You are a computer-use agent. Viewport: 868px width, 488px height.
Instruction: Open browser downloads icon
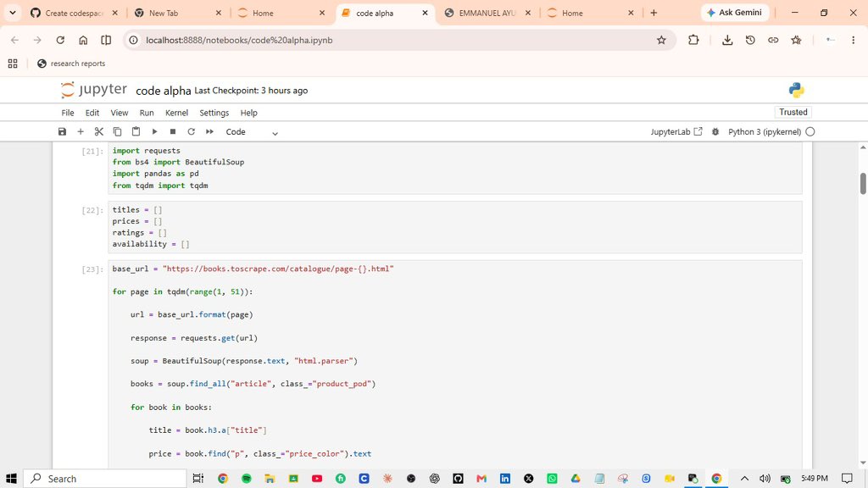tap(727, 40)
